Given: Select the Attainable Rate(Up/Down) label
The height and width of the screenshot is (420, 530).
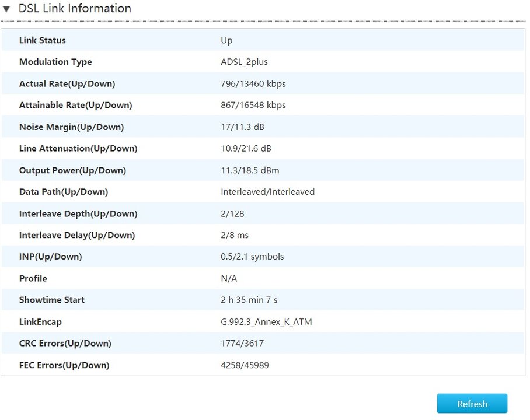Looking at the screenshot, I should click(75, 105).
